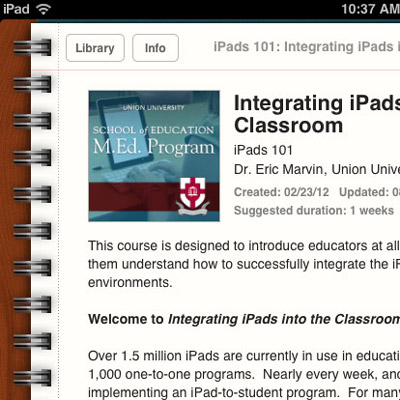Open the M.Ed. Program course thumbnail

[154, 156]
